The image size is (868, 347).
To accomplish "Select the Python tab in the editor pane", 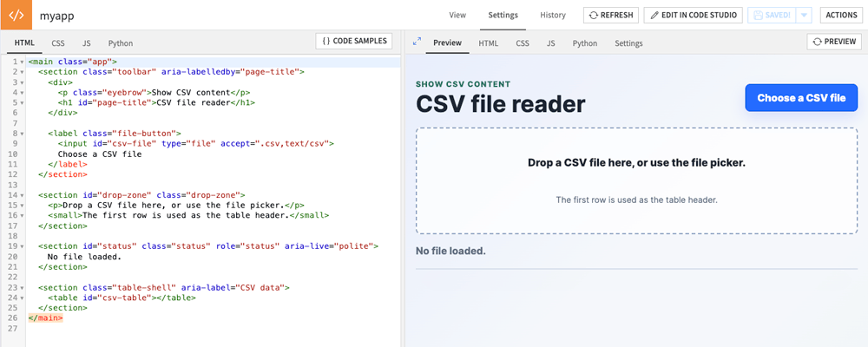I will click(x=120, y=43).
